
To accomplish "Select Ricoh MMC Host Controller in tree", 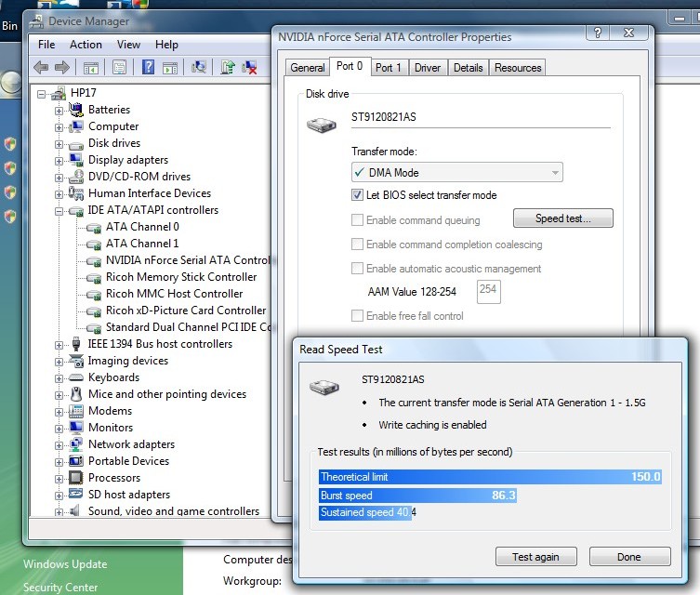I will (x=174, y=294).
